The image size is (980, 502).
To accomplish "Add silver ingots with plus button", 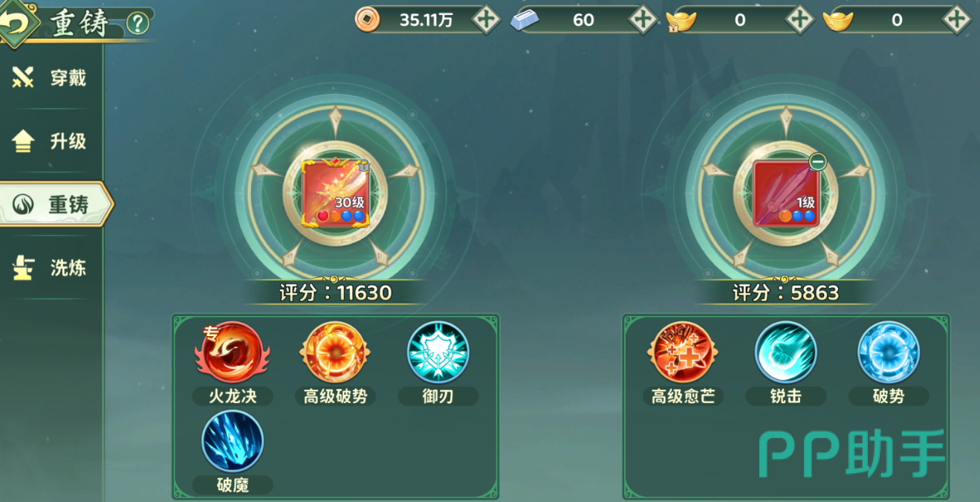I will pos(643,19).
